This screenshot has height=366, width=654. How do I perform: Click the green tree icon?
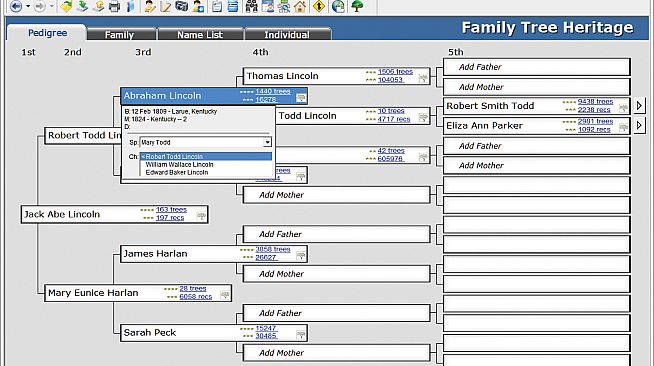tap(357, 6)
